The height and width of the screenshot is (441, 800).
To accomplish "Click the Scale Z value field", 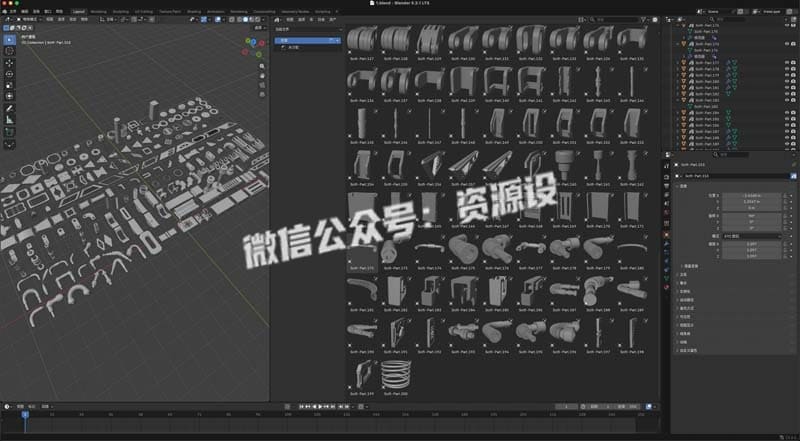I will (752, 256).
